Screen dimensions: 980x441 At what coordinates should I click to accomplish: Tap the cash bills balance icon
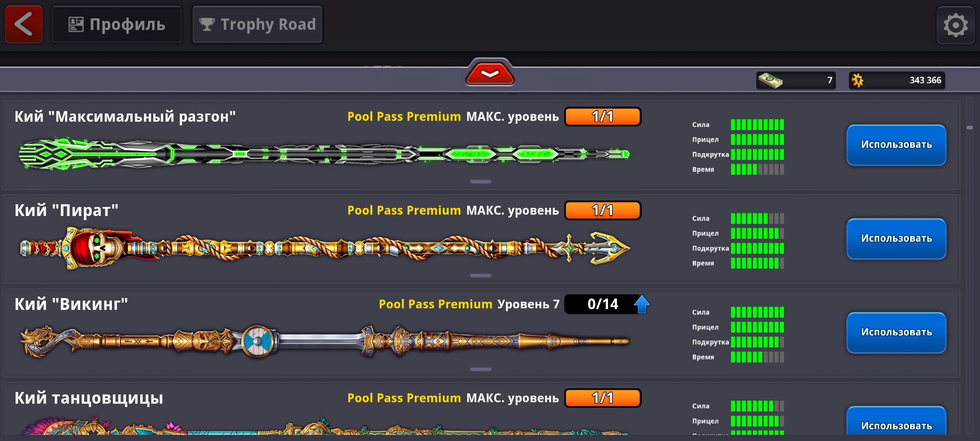point(770,80)
